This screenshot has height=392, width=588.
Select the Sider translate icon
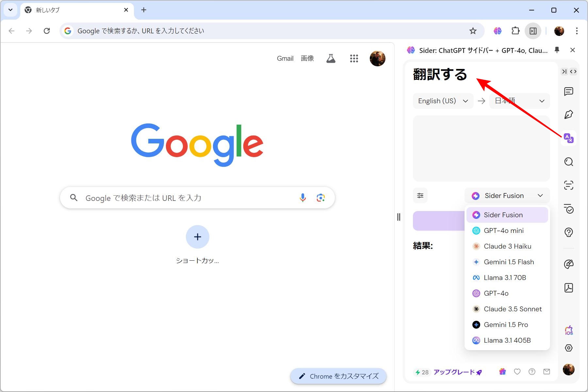569,138
